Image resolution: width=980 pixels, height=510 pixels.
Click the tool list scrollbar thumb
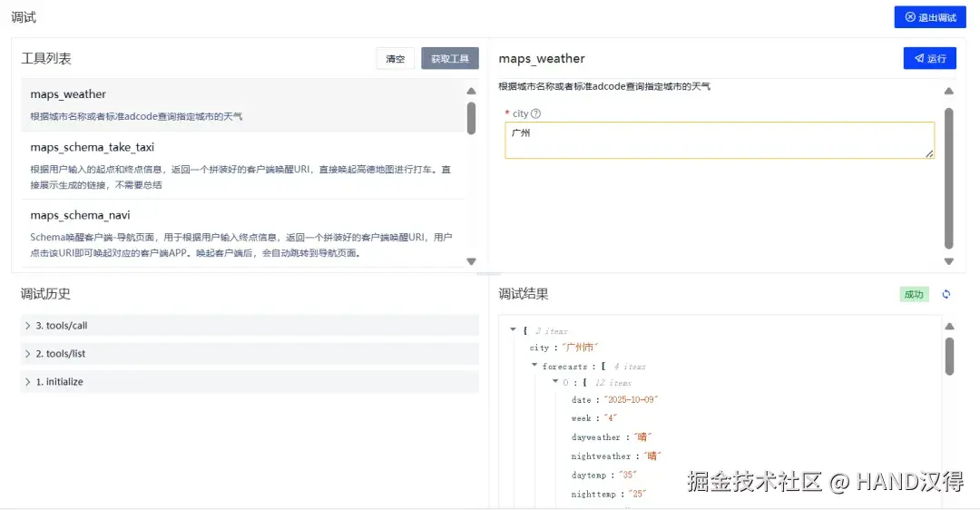pos(471,118)
